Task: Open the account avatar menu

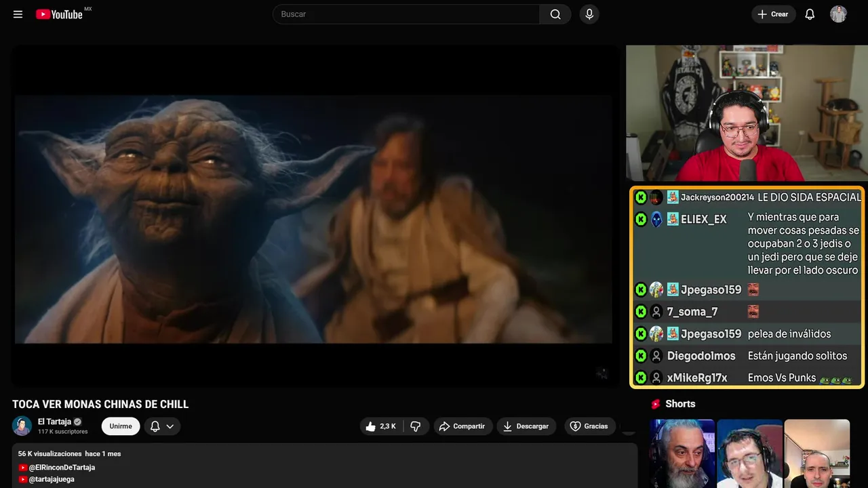Action: pyautogui.click(x=838, y=14)
